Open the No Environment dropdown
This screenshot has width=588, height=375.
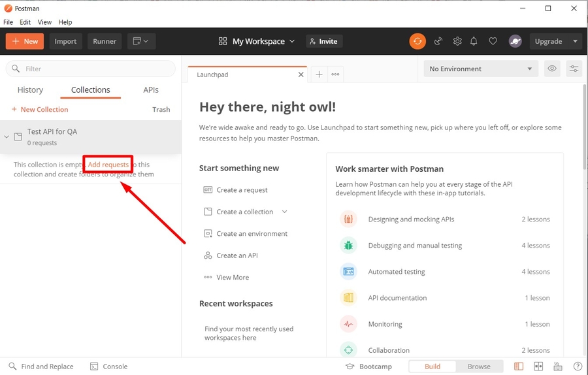[480, 69]
